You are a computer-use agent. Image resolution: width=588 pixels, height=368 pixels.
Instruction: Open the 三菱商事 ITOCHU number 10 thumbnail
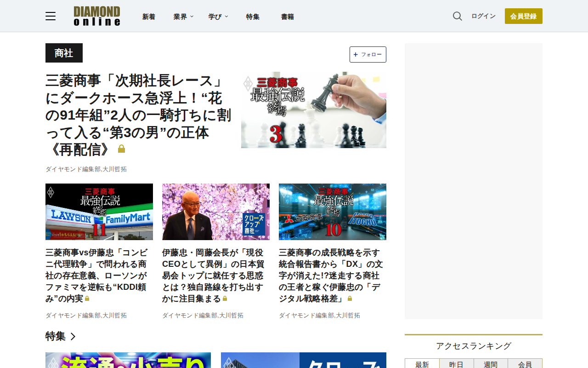333,212
